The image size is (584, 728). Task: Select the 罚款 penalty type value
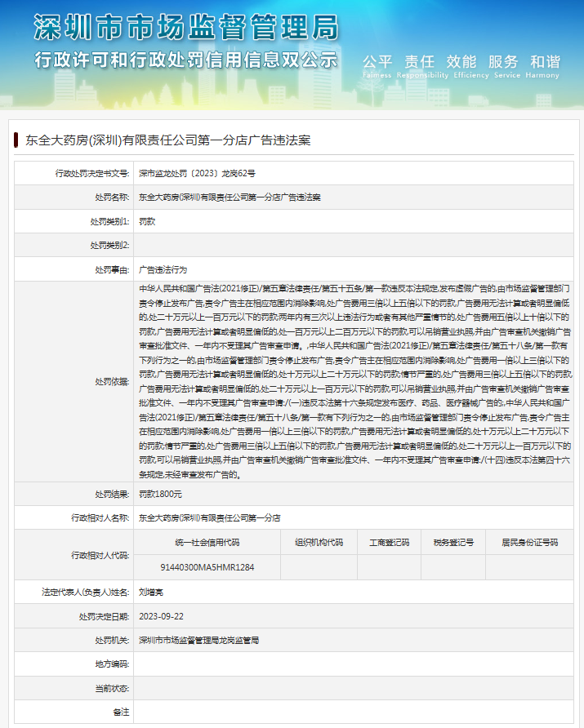[147, 221]
